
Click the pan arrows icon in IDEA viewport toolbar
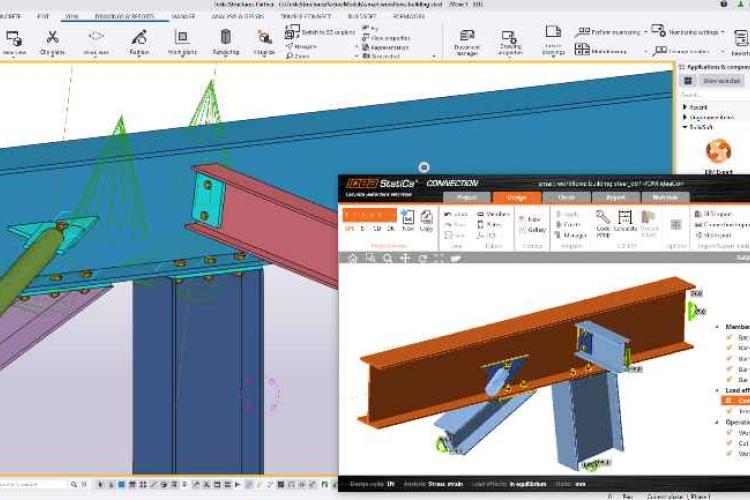click(405, 258)
